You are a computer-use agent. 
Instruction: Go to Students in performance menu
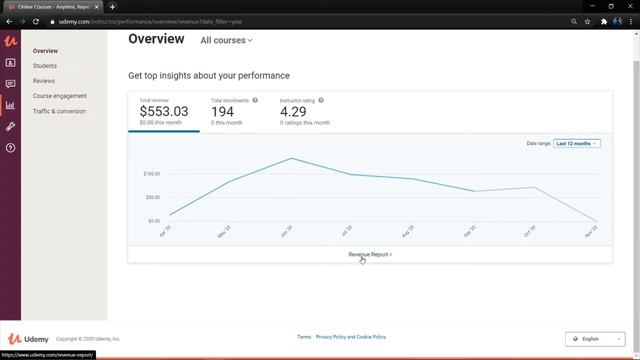(x=44, y=66)
